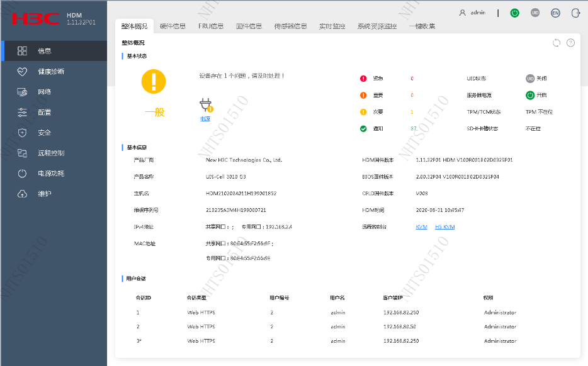Click the yellow general warning status icon
Viewport: 588px width, 366px height.
(154, 81)
